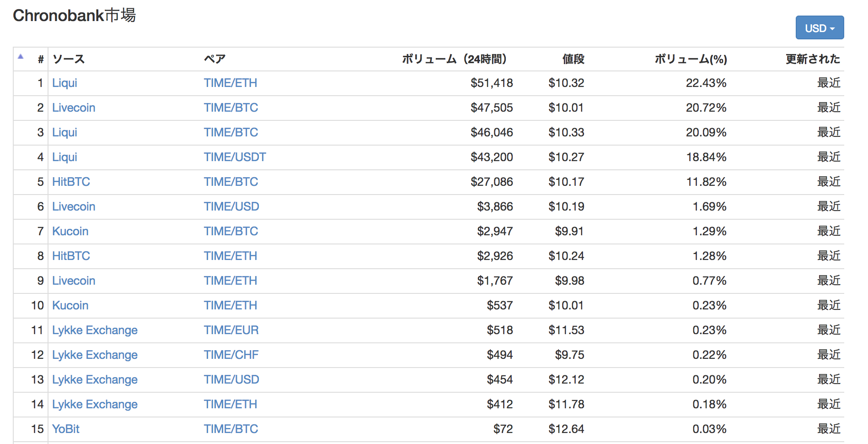Sort by 更新された column header

coord(813,59)
